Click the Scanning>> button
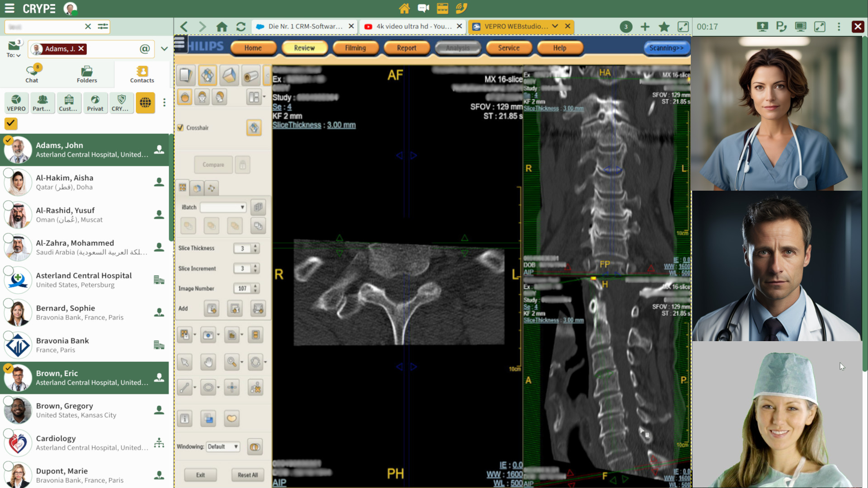The image size is (868, 488). (x=666, y=48)
